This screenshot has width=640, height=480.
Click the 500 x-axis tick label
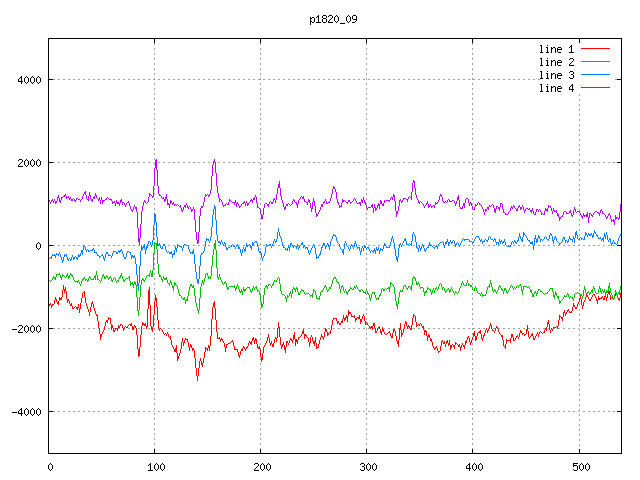pyautogui.click(x=579, y=466)
